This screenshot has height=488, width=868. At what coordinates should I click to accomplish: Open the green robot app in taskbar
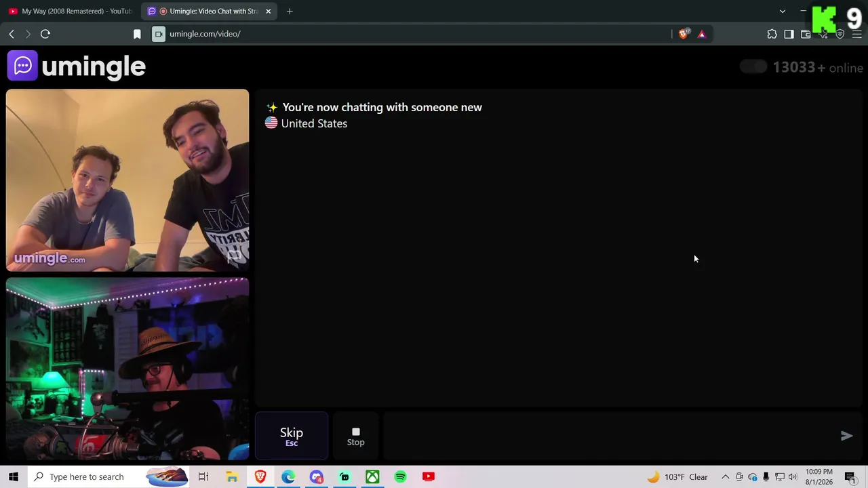[344, 476]
